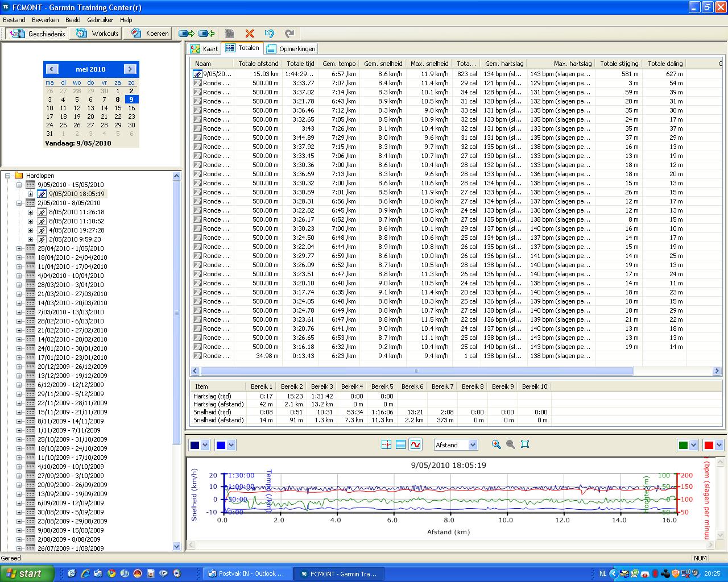Collapse week 9/05/2010 - 15/05/2010

(19, 185)
